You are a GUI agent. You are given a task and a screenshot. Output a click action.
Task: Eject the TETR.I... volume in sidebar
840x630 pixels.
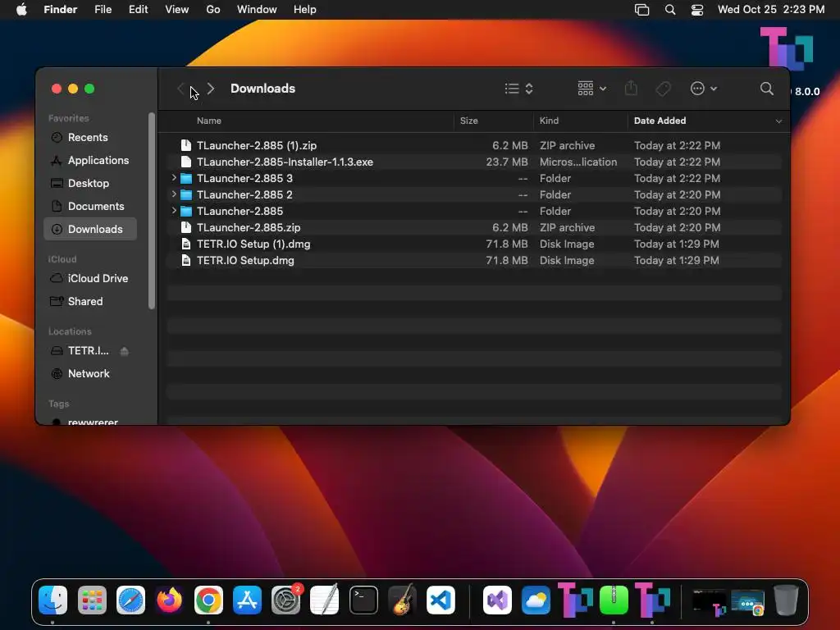tap(125, 351)
